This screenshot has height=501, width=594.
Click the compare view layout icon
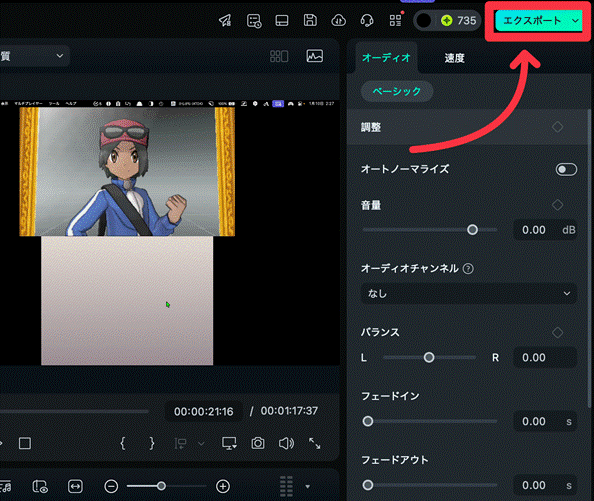coord(279,56)
